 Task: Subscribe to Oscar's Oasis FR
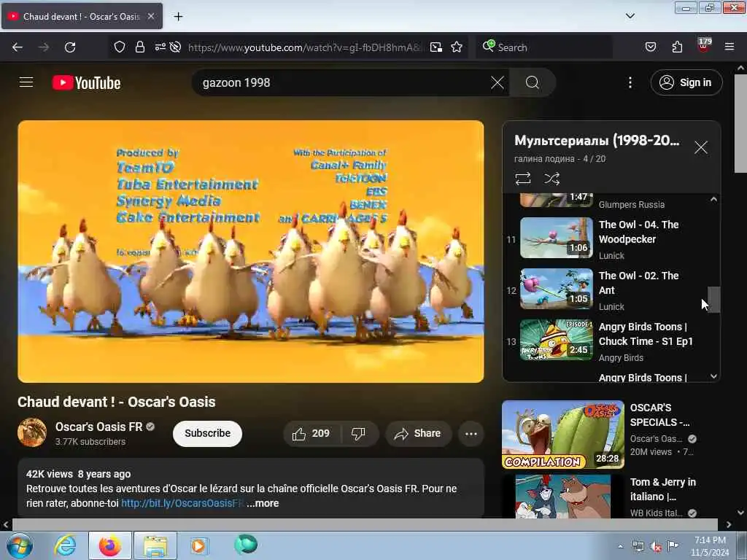pyautogui.click(x=207, y=433)
